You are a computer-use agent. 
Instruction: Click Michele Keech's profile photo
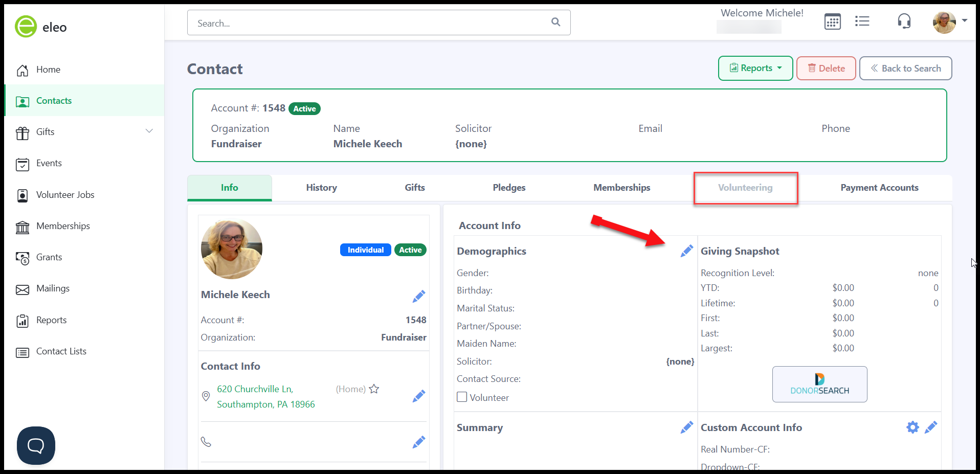point(232,249)
